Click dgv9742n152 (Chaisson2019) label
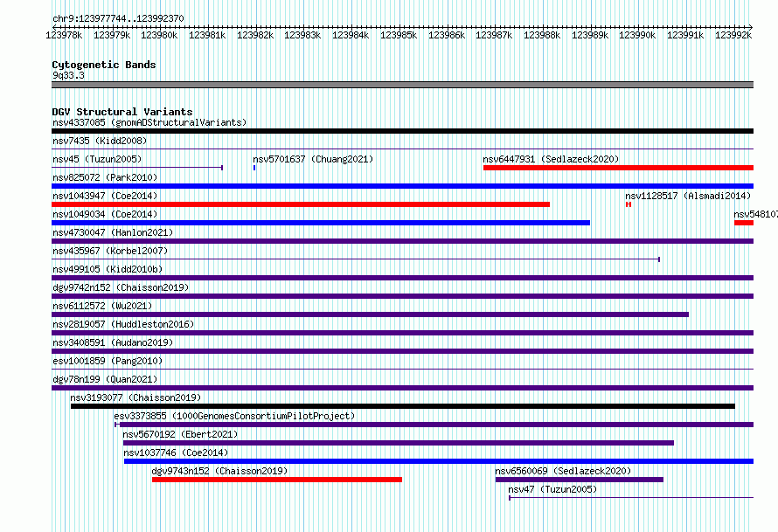This screenshot has height=532, width=778. [121, 287]
